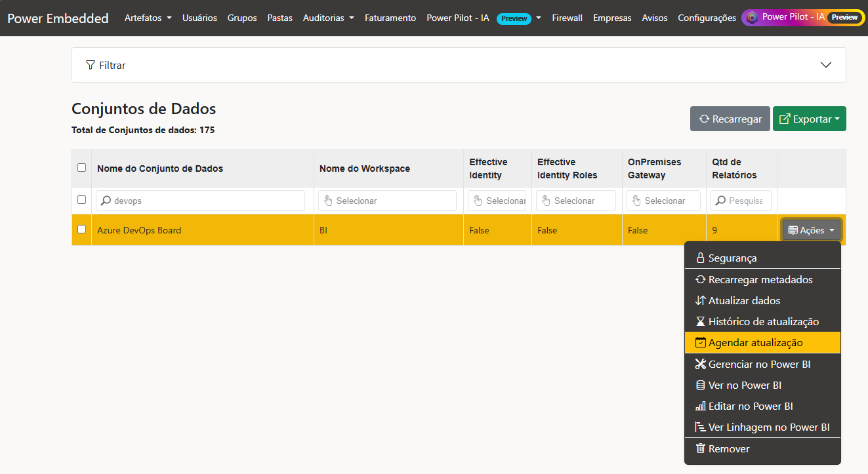Toggle the select-all checkbox in table header
Viewport: 868px width, 474px height.
point(82,168)
